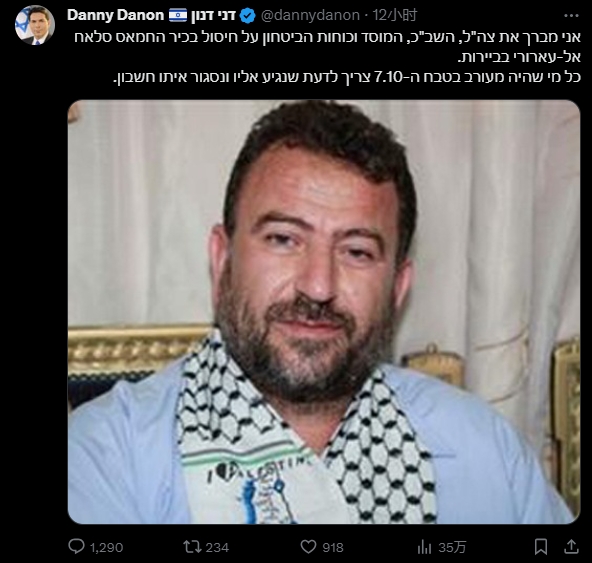Open the three-dot more options menu
Screen dimensions: 592x563
(x=571, y=15)
